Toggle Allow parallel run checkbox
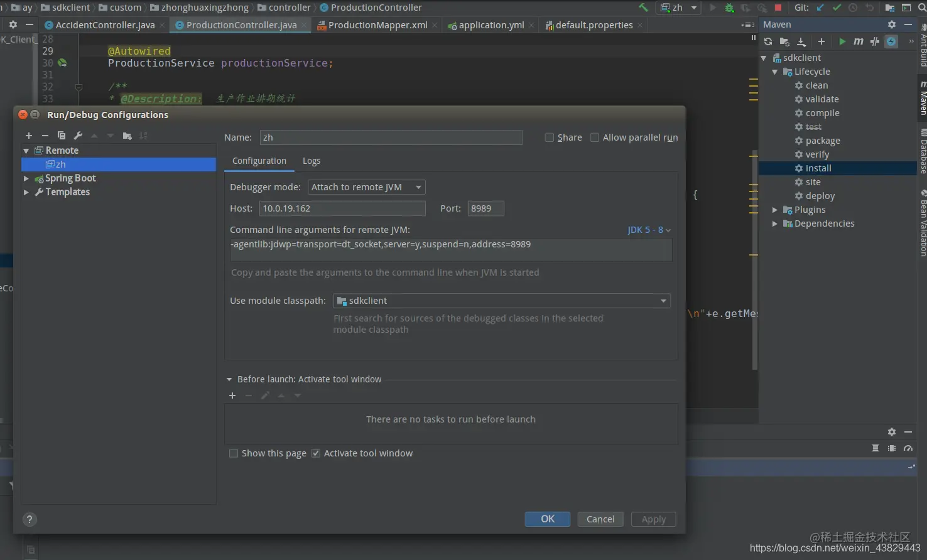The width and height of the screenshot is (927, 560). click(x=595, y=137)
